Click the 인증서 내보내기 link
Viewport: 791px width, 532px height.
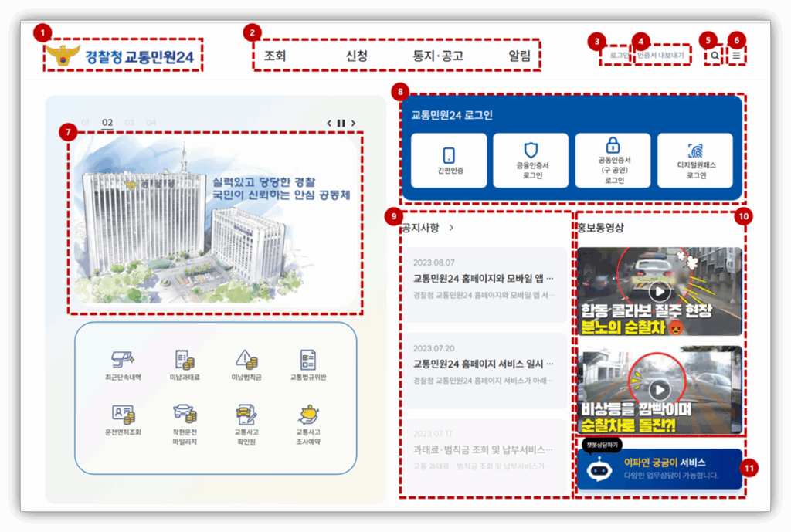pyautogui.click(x=660, y=56)
